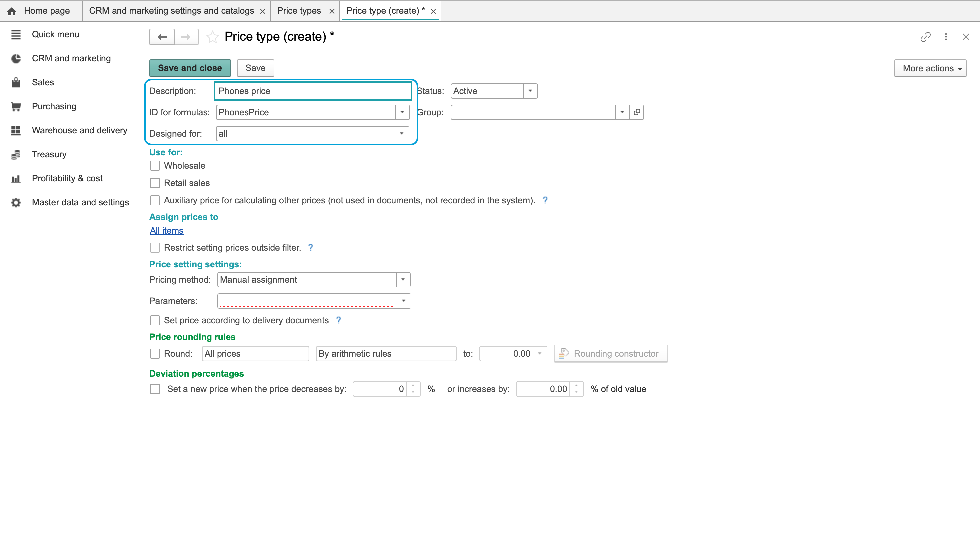Open the Quick menu hamburger icon
Viewport: 980px width, 540px height.
[16, 34]
